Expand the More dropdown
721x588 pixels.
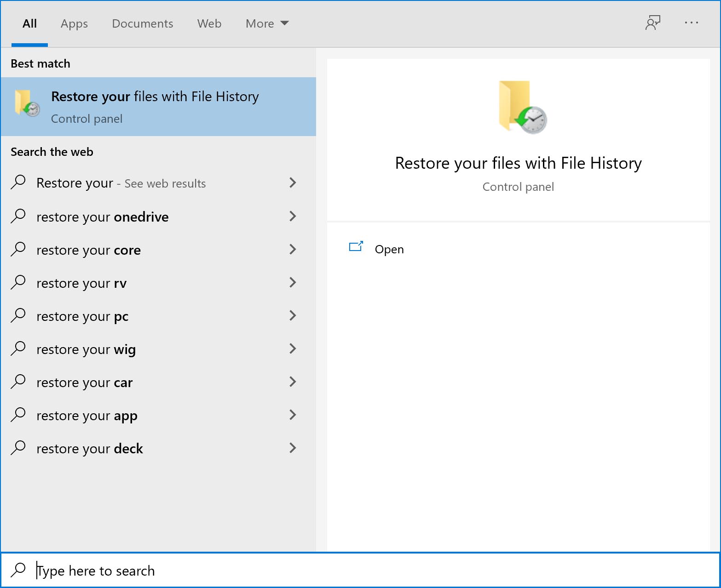(x=267, y=23)
